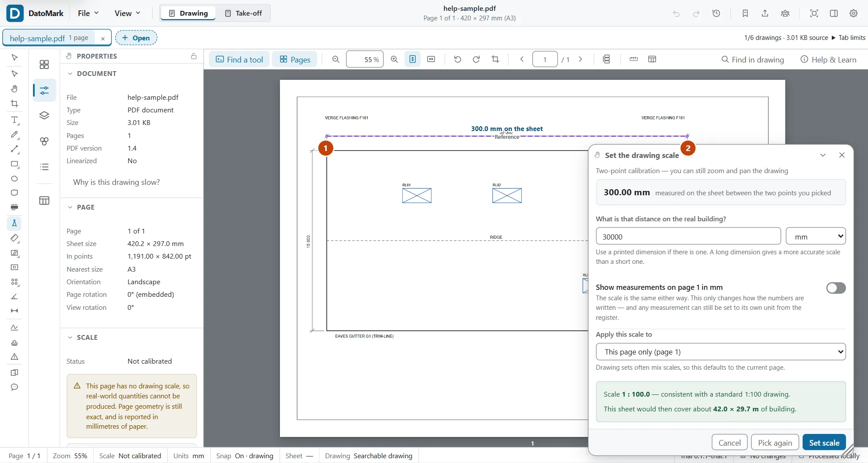Go to next page arrow
This screenshot has height=463, width=868.
point(580,59)
